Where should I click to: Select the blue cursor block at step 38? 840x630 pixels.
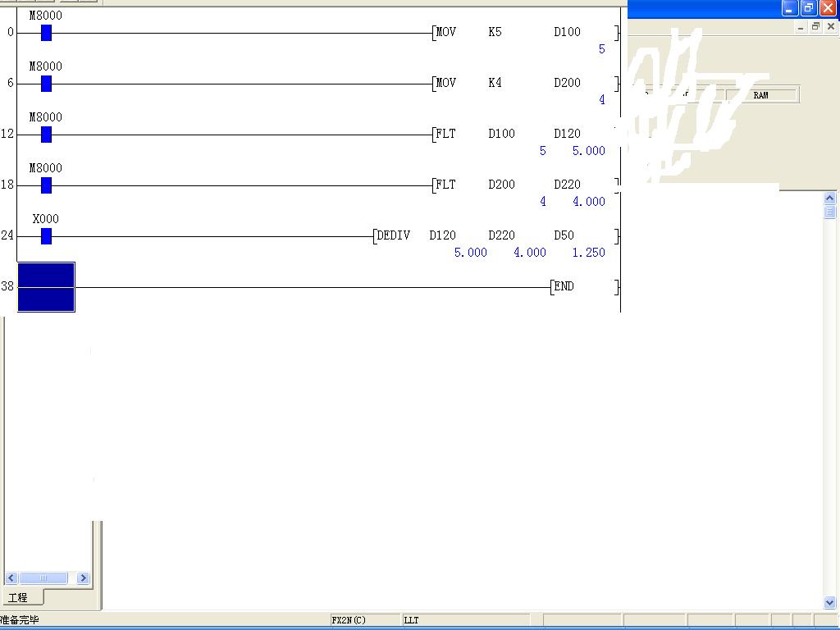click(46, 287)
